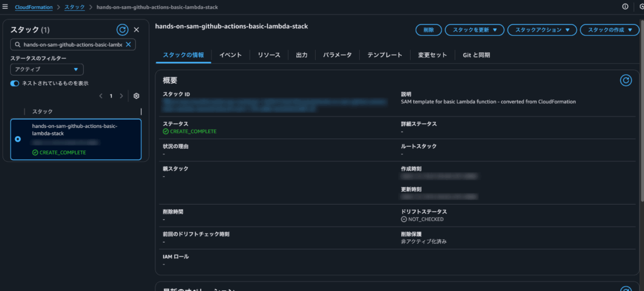
Task: Select the hands-on-sam stack radio button
Action: click(x=18, y=139)
